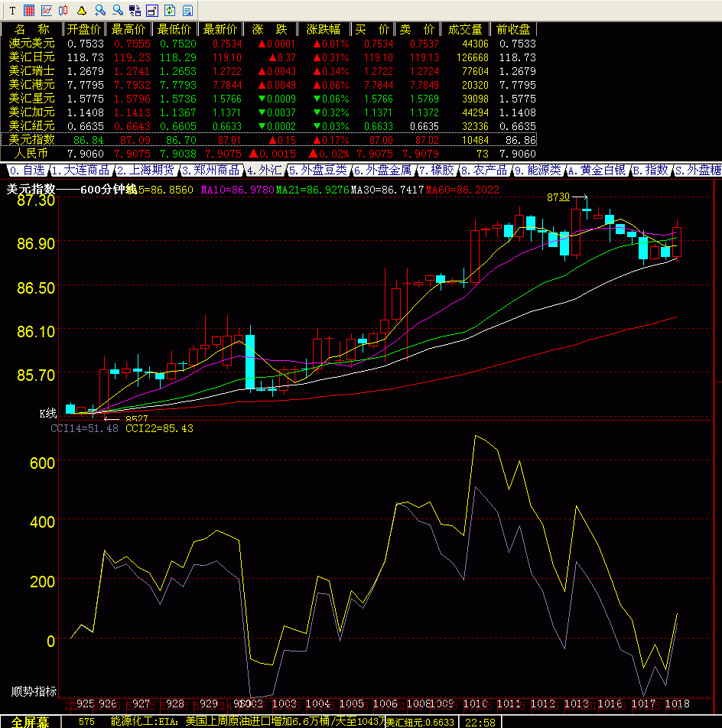The height and width of the screenshot is (728, 722).
Task: Switch to the 5.外盘豆类 tab
Action: pos(318,171)
